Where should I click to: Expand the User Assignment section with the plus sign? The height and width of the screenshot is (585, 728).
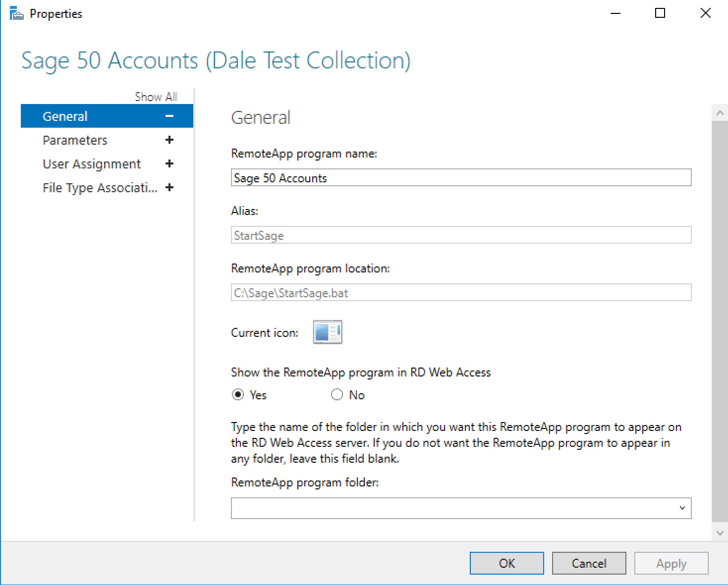(169, 164)
